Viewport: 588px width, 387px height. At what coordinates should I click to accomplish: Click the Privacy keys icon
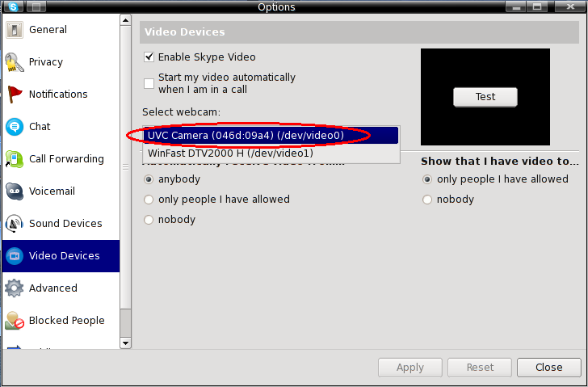(15, 62)
